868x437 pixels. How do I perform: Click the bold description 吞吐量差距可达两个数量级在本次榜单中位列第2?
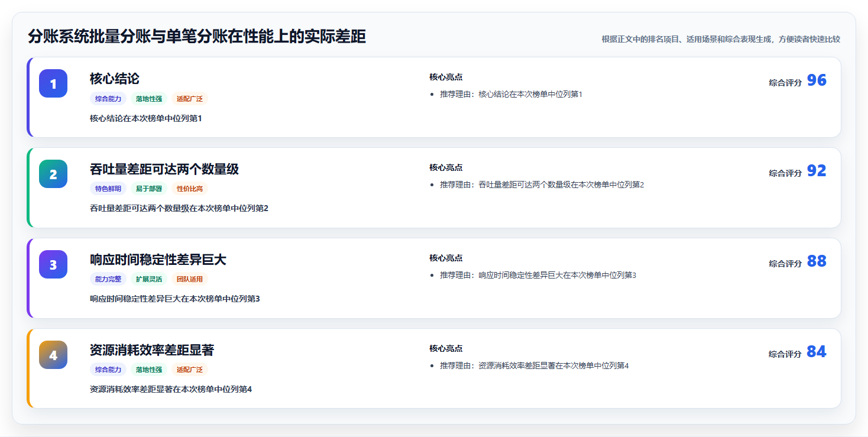tap(179, 208)
